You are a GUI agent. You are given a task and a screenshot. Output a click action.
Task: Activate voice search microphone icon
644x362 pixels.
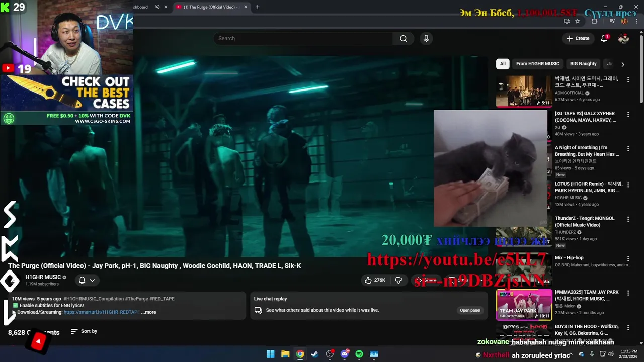[x=426, y=38]
